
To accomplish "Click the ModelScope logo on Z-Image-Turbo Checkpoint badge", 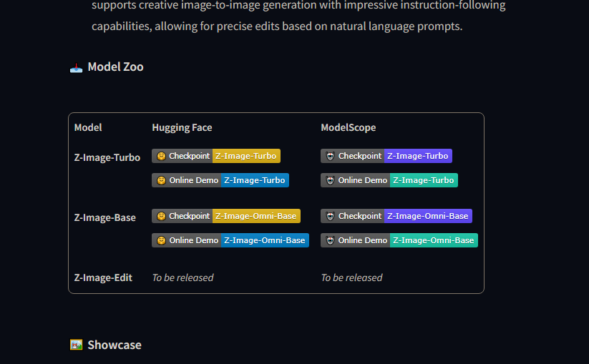I will click(330, 156).
